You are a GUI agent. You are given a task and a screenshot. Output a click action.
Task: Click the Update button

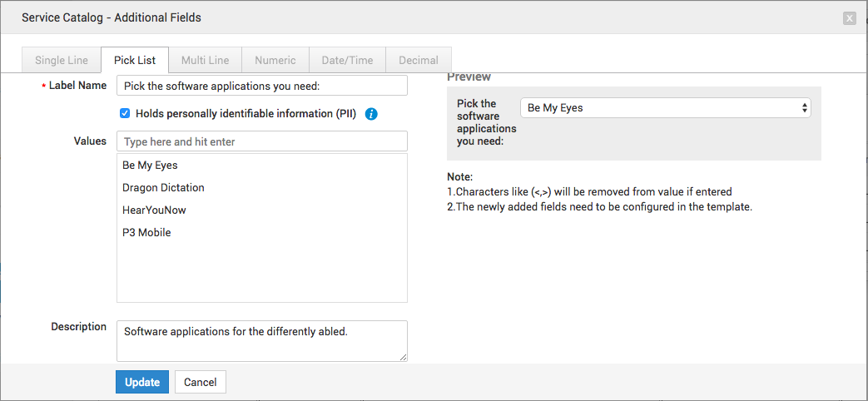(x=142, y=382)
